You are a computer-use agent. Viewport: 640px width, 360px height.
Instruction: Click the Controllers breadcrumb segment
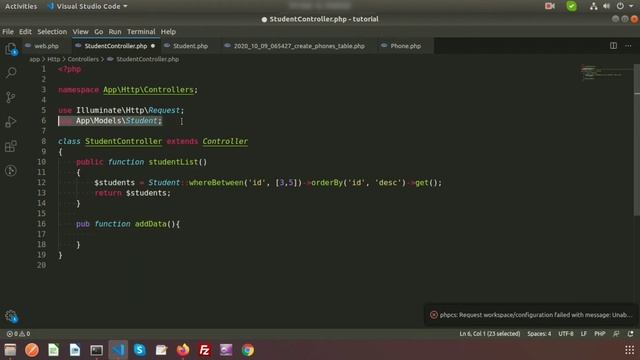pyautogui.click(x=83, y=59)
